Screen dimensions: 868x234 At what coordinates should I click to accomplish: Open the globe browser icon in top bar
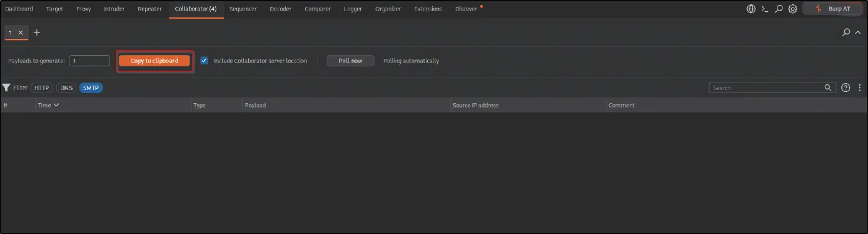pyautogui.click(x=751, y=9)
